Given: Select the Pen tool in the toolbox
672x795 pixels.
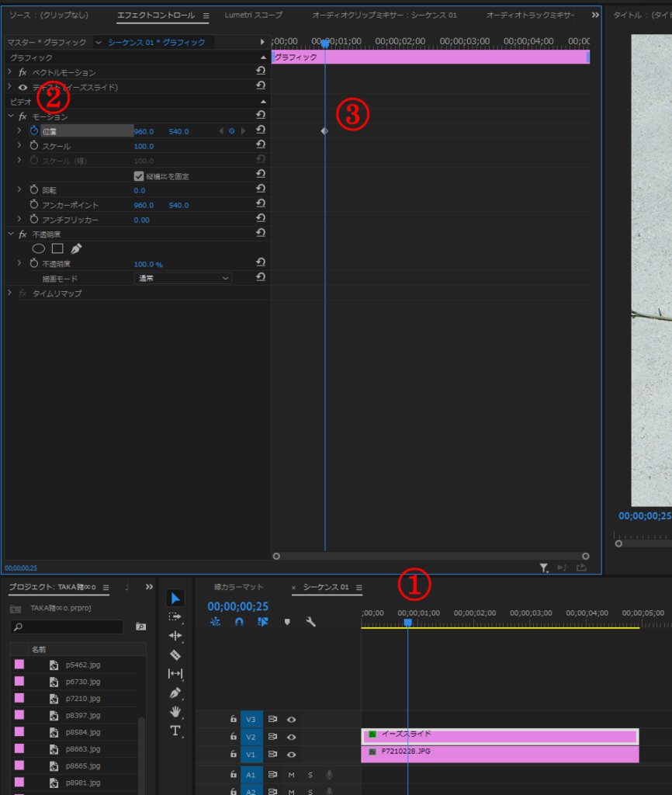Looking at the screenshot, I should pyautogui.click(x=175, y=693).
